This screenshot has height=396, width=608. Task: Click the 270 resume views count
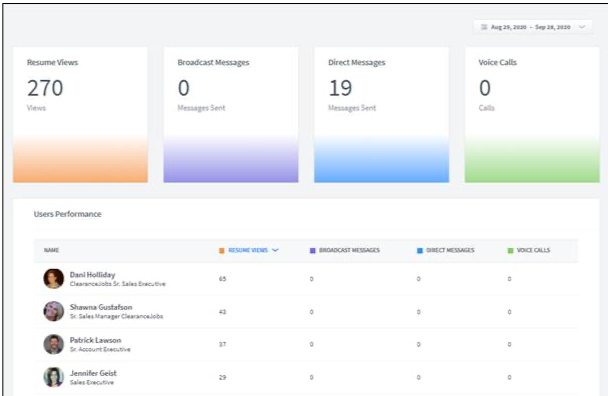point(45,88)
